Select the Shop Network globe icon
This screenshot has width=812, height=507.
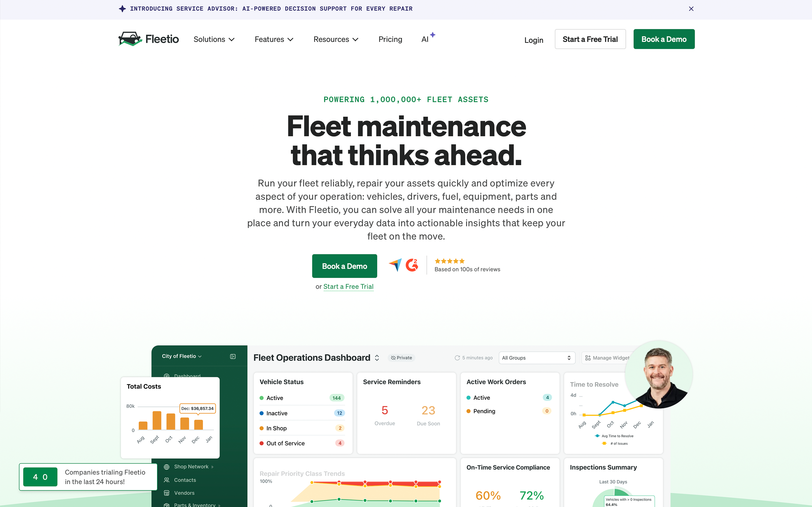pyautogui.click(x=166, y=466)
